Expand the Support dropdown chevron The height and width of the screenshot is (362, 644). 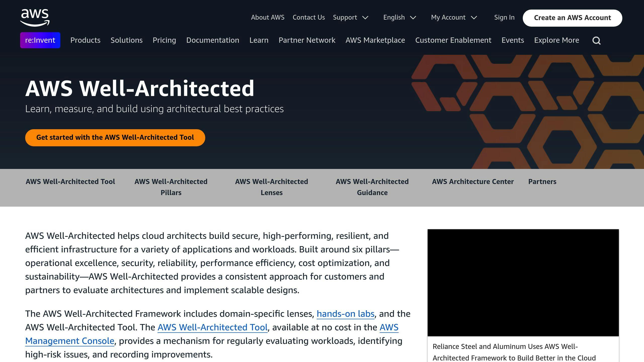click(x=365, y=18)
